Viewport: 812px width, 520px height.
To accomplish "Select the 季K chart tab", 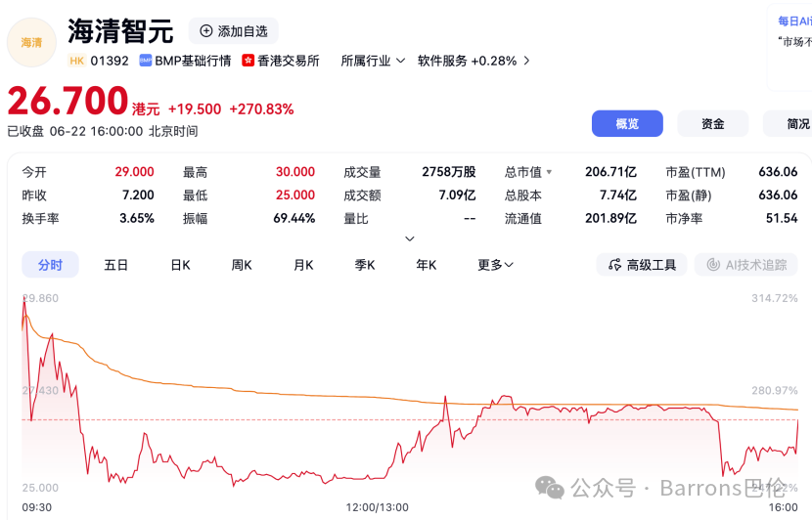I will pos(365,265).
